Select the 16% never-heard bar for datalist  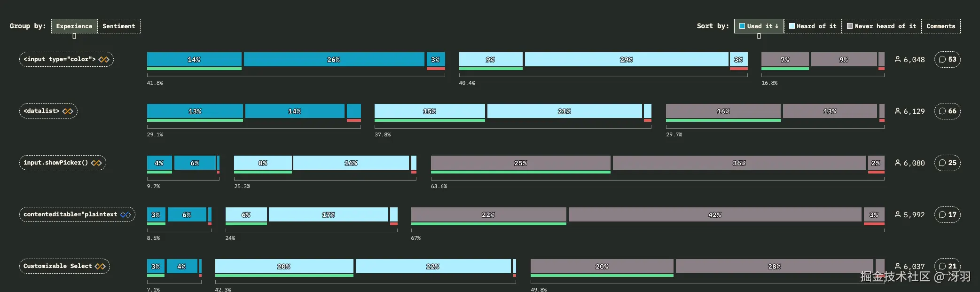(723, 111)
